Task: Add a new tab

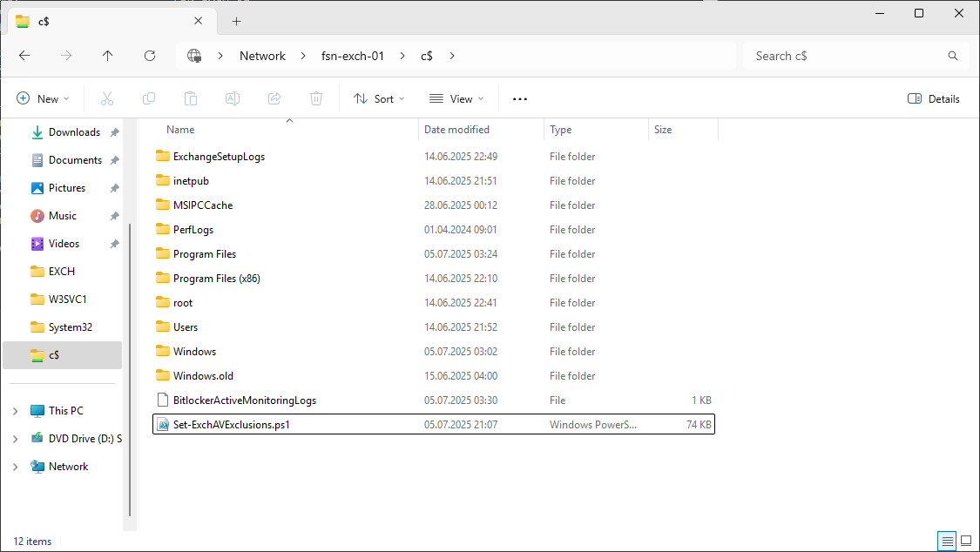Action: (236, 21)
